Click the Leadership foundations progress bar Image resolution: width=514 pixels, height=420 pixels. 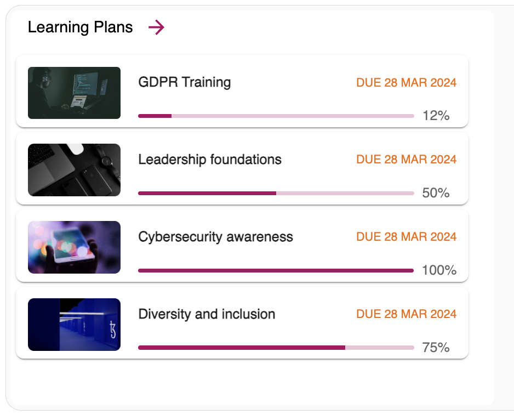(276, 193)
